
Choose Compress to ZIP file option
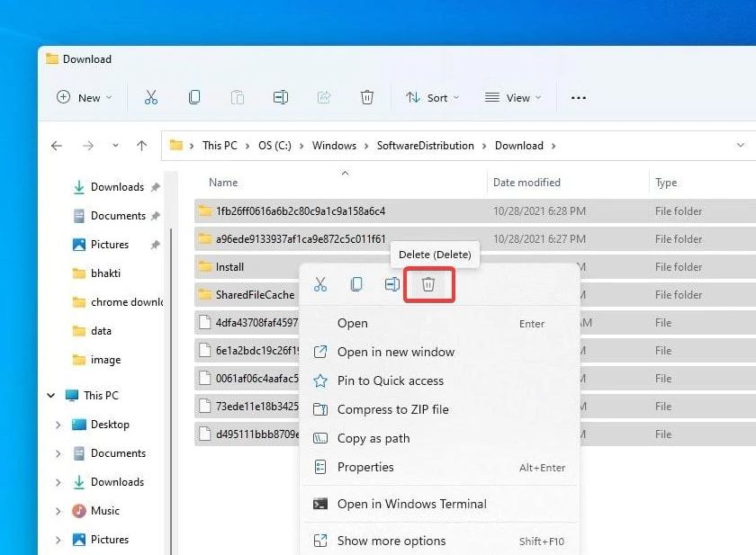[392, 409]
